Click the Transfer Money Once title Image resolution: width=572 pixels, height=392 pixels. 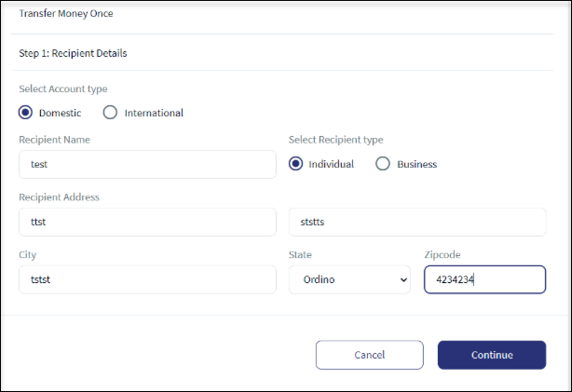point(66,13)
